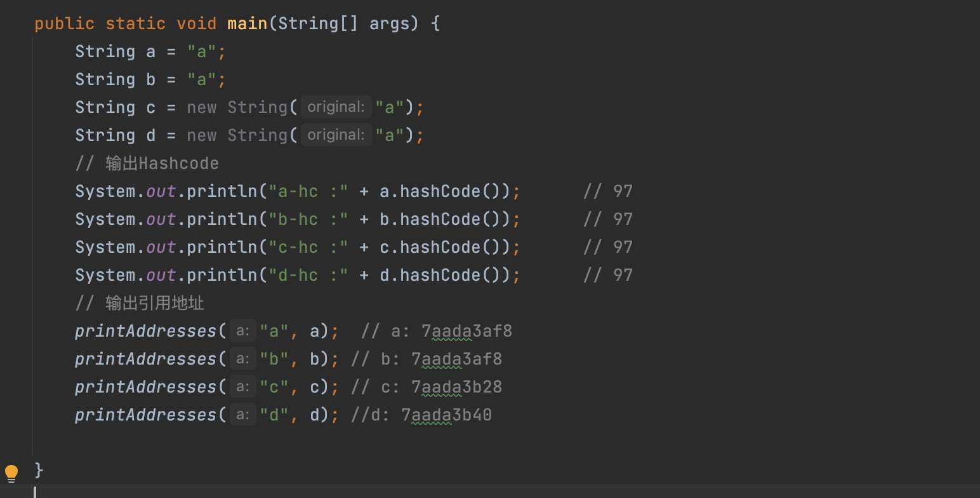The height and width of the screenshot is (498, 980).
Task: Click printAddresses on the "a" call line
Action: pos(146,331)
